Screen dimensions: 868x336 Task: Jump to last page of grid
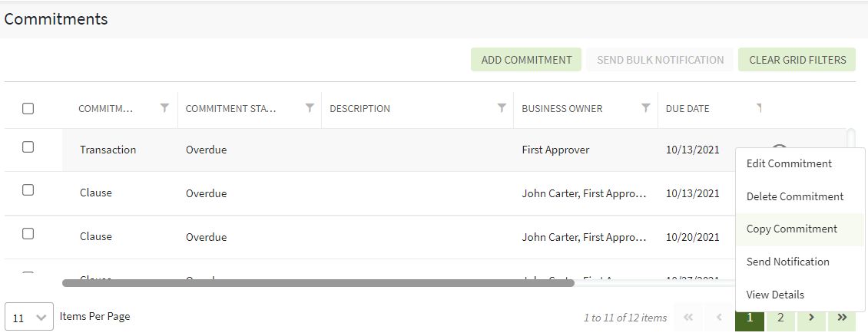841,317
